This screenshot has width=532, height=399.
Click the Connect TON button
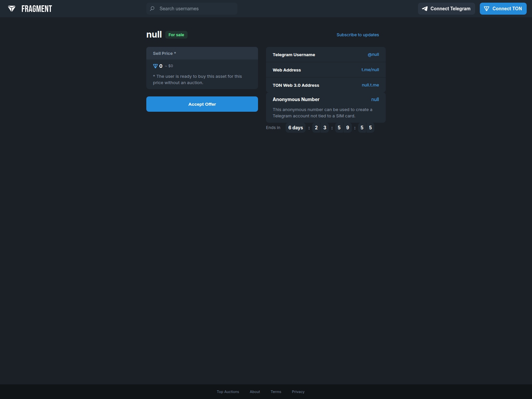[503, 9]
